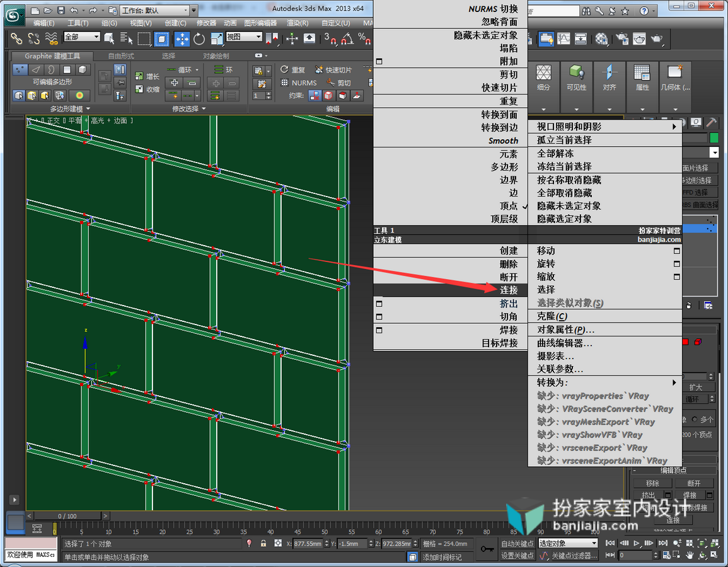Select Vertex sub-object level in ribbon
Viewport: 728px width, 567px height.
[x=20, y=69]
